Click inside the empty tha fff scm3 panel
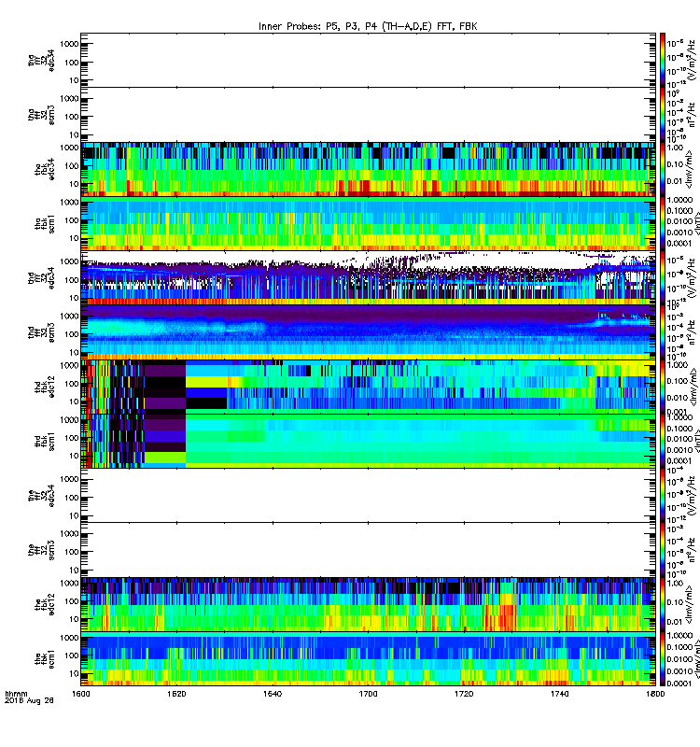700x747 pixels. pos(368,115)
